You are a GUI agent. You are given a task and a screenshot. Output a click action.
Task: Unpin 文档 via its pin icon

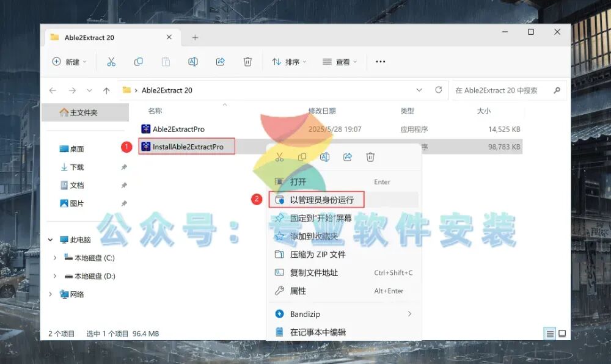click(x=124, y=185)
